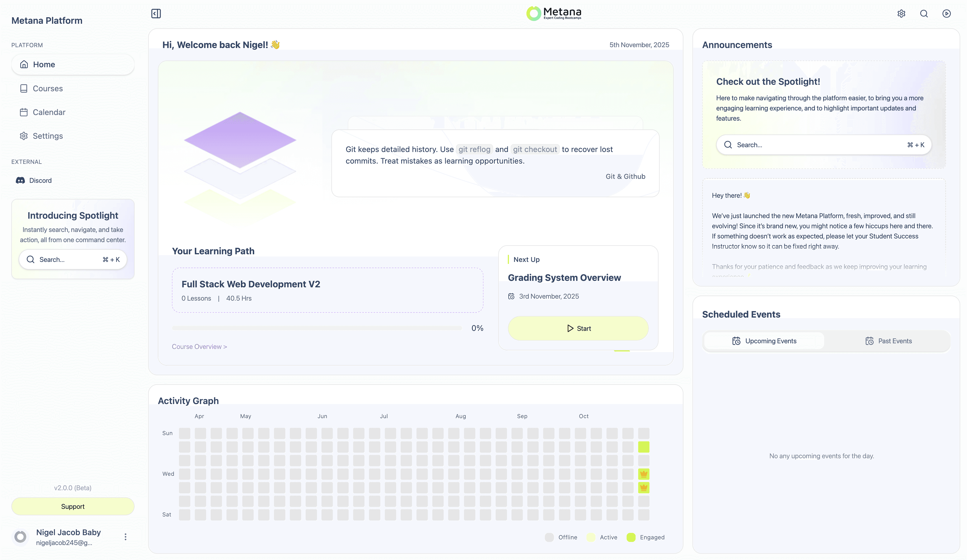Click the course progress bar
The width and height of the screenshot is (967, 560).
pyautogui.click(x=317, y=328)
